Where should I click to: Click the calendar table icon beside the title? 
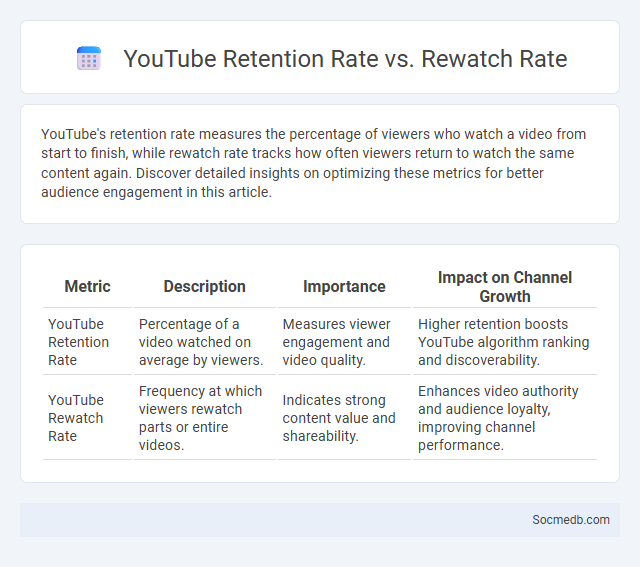point(89,58)
